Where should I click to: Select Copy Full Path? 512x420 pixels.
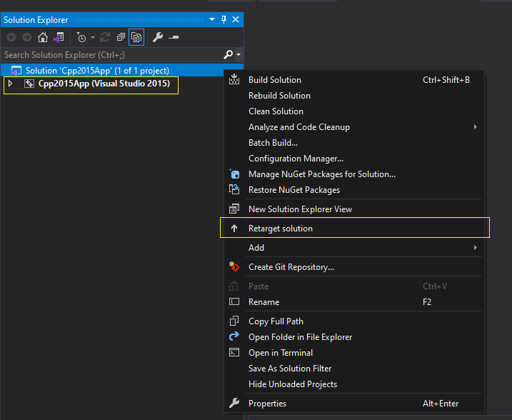(x=354, y=321)
